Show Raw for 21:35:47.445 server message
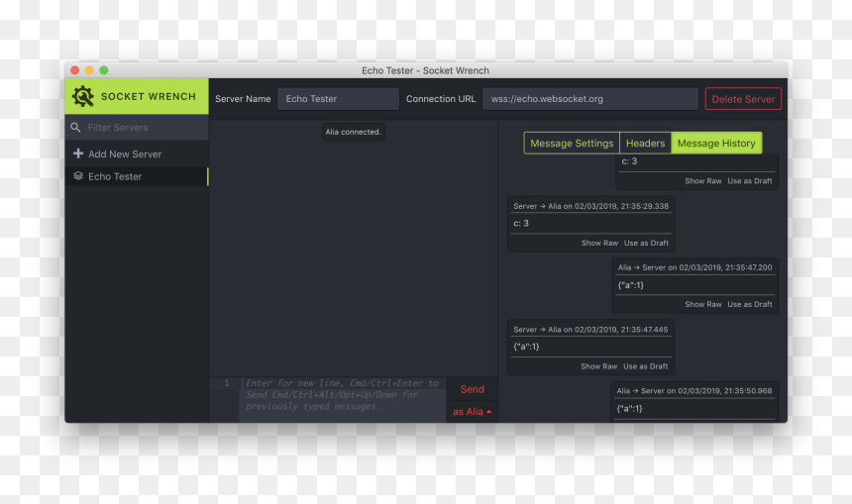The image size is (852, 504). tap(598, 366)
